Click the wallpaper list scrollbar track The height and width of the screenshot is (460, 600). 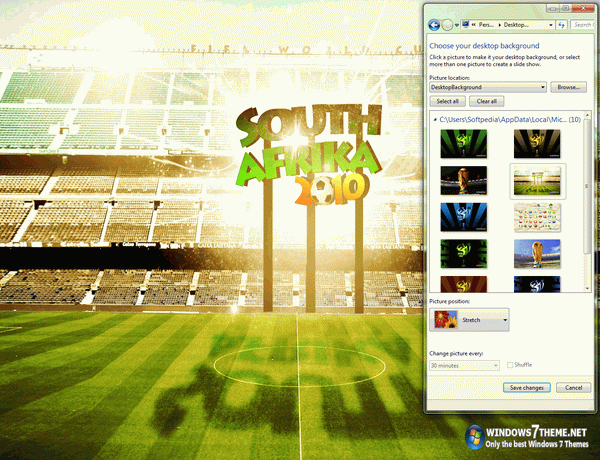tap(587, 269)
